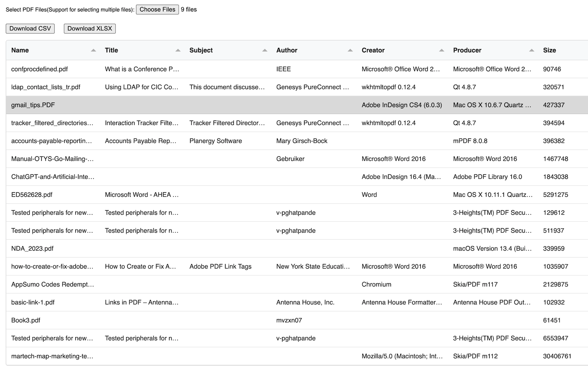Click the author Mary Girsch-Bock

[x=302, y=141]
